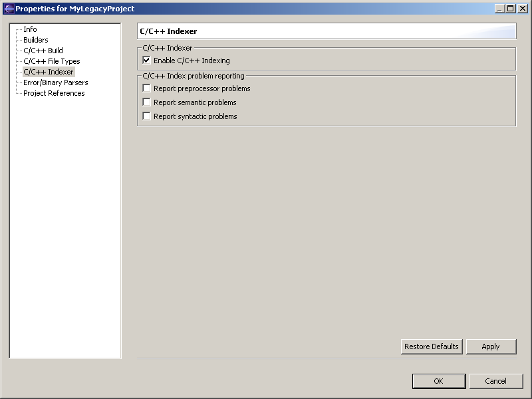Image resolution: width=532 pixels, height=399 pixels.
Task: Select C/C++ Indexer in the left tree
Action: (48, 72)
